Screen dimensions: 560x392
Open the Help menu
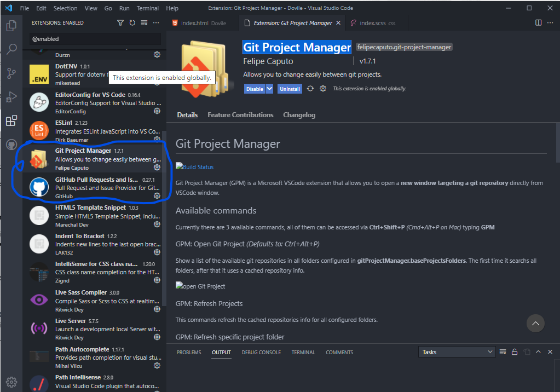tap(172, 8)
